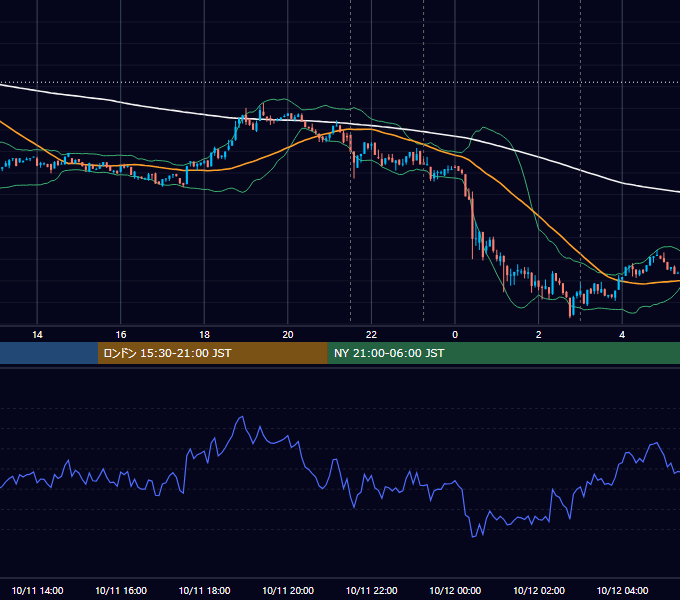680x600 pixels.
Task: Click the 14 hour label on price chart axis
Action: tap(37, 335)
